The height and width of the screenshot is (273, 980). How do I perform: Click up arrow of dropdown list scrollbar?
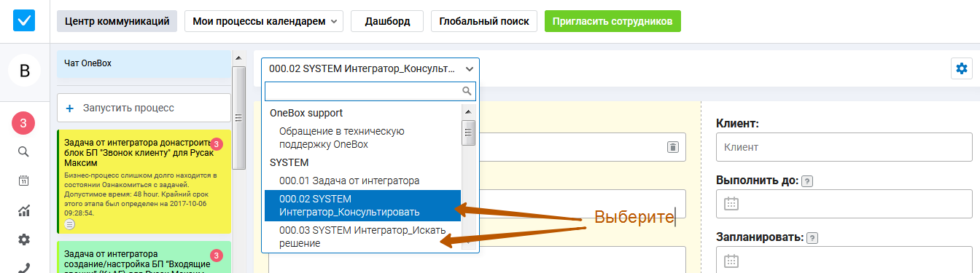pos(469,111)
